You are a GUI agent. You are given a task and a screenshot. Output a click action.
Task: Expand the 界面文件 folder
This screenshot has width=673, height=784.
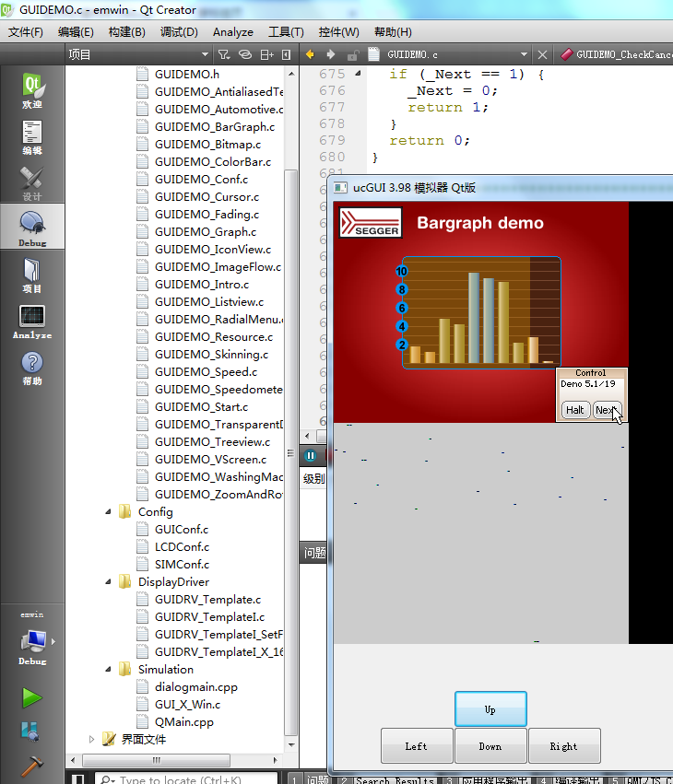click(91, 739)
